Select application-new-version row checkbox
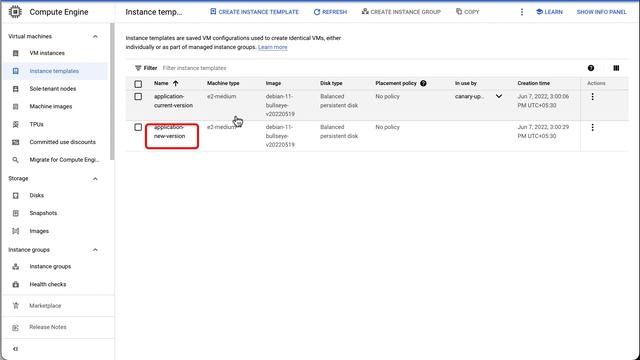 pos(138,127)
